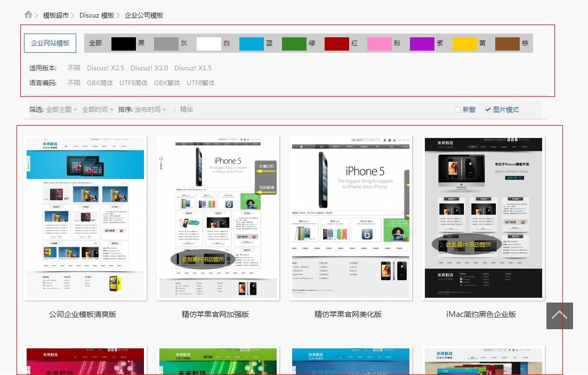Click the iMac简约黑色企业版 title
The image size is (588, 375).
tap(481, 314)
